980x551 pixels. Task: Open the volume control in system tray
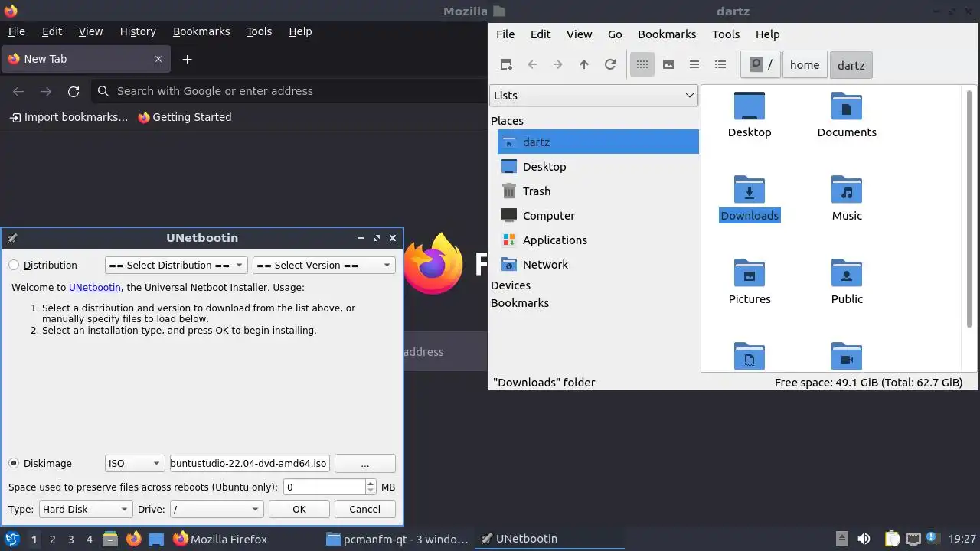click(x=864, y=539)
